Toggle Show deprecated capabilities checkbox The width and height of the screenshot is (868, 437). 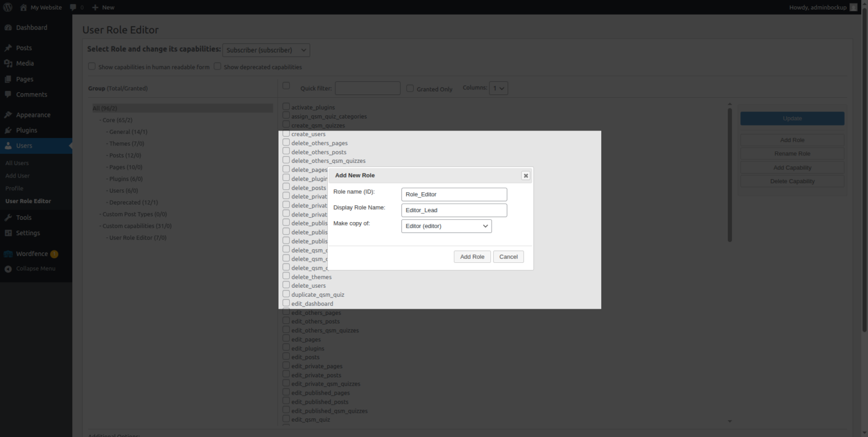point(217,66)
